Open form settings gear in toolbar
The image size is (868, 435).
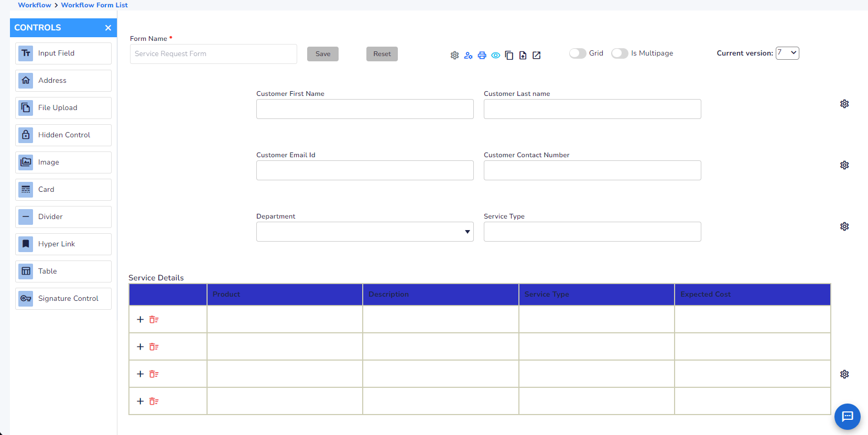(x=454, y=55)
